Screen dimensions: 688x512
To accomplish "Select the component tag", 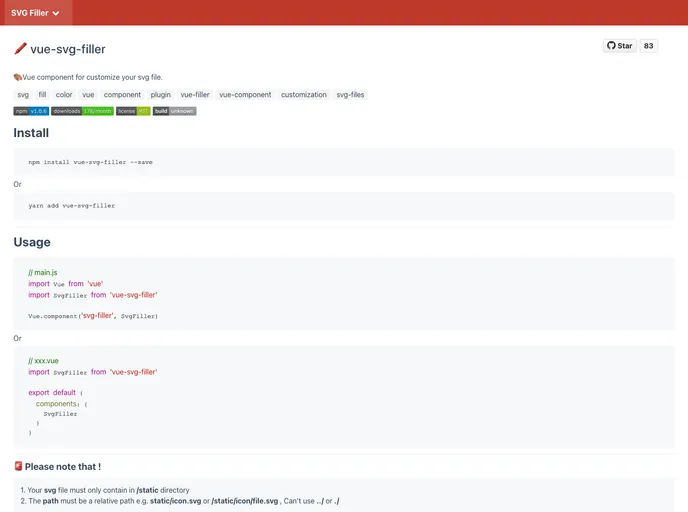I will click(122, 95).
